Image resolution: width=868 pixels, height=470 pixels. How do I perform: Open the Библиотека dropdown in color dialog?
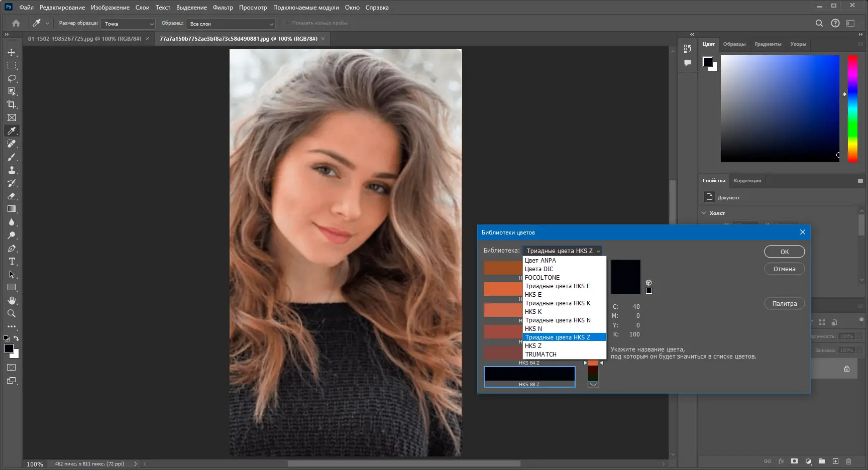562,251
